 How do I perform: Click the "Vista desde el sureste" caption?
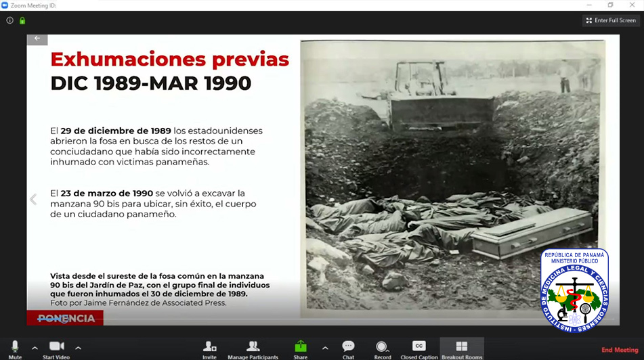(160, 285)
